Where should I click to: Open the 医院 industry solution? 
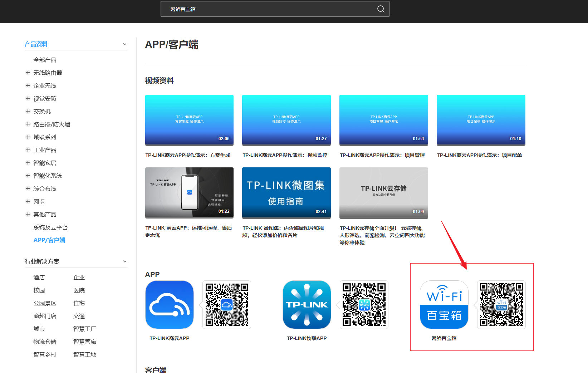coord(79,290)
